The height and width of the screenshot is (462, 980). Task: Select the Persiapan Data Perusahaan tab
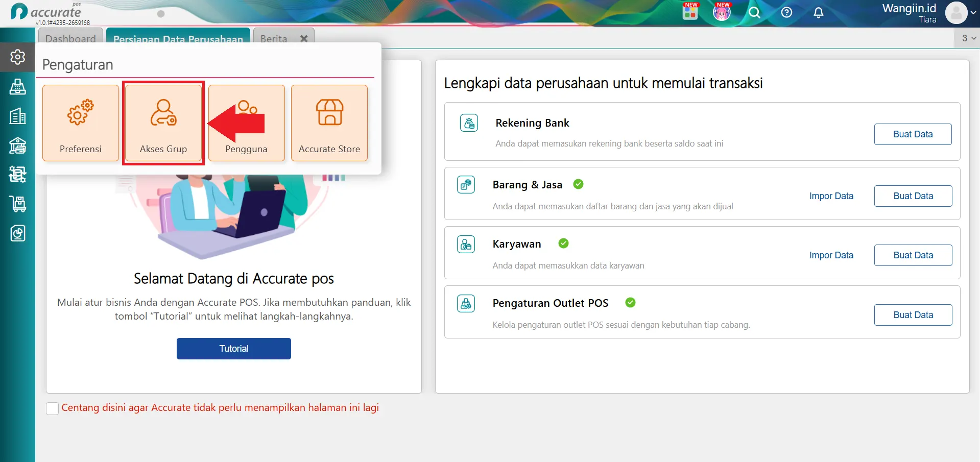(178, 37)
